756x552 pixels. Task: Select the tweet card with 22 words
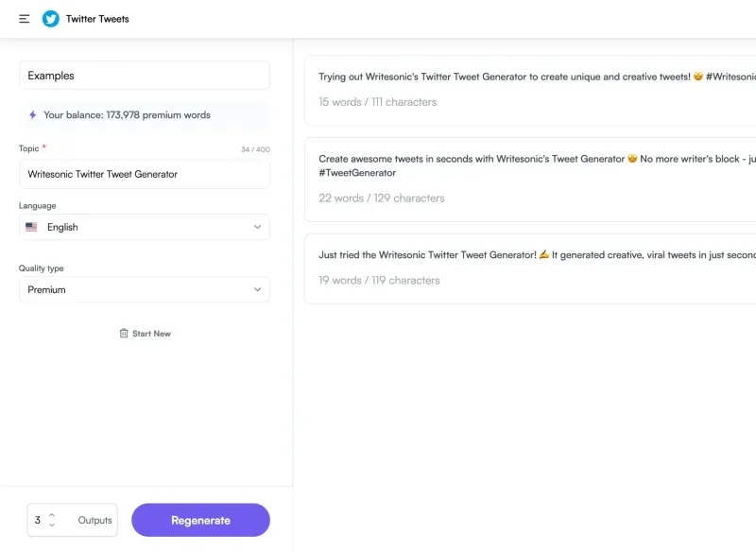529,179
